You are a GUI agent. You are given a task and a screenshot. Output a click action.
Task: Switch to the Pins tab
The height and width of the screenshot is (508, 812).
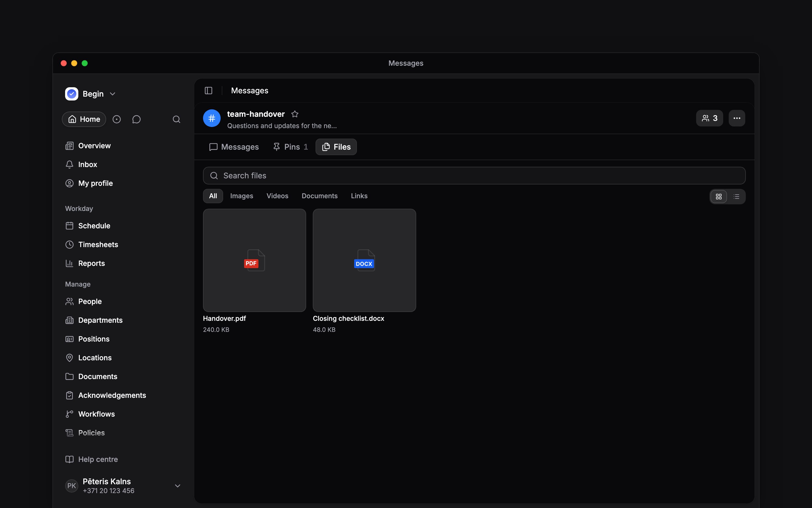(x=290, y=147)
